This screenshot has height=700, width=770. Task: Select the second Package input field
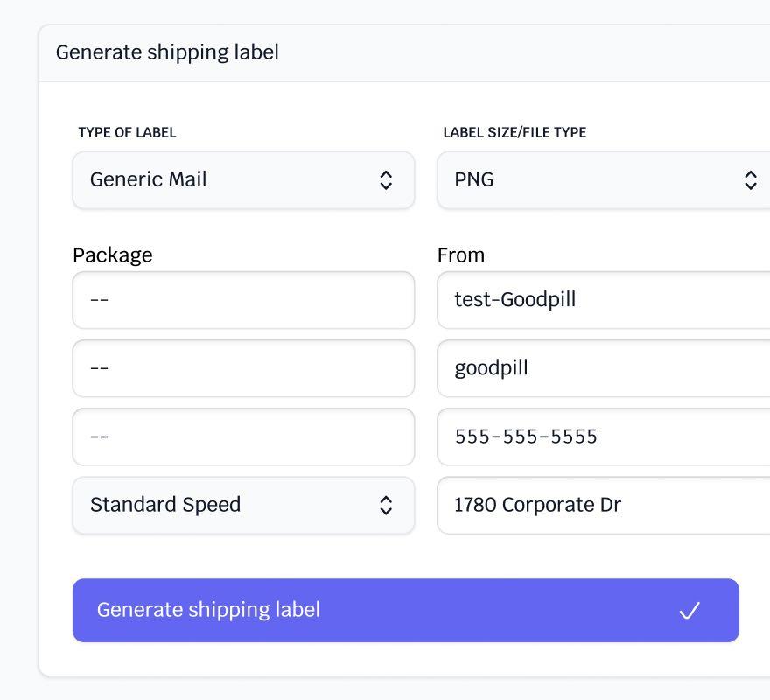pyautogui.click(x=243, y=368)
